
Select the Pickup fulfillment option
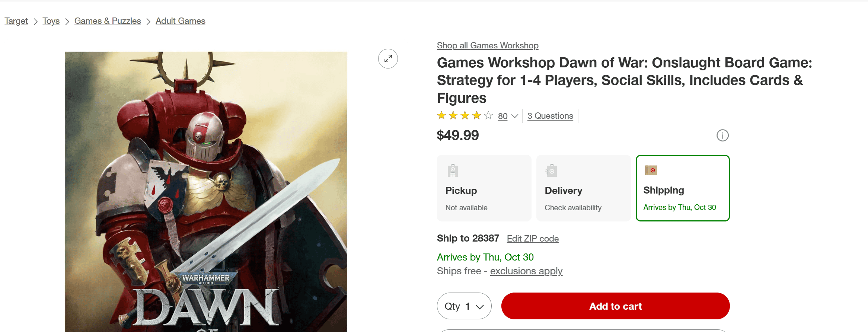pos(484,188)
